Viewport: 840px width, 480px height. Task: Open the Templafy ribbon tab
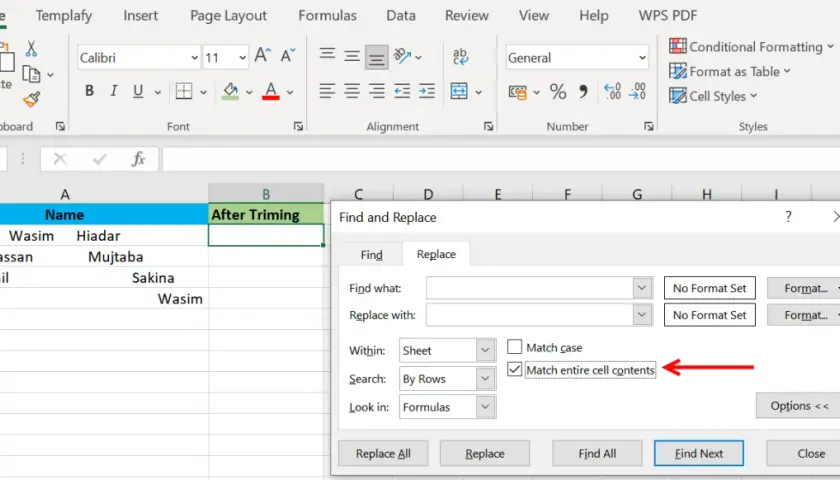(64, 16)
